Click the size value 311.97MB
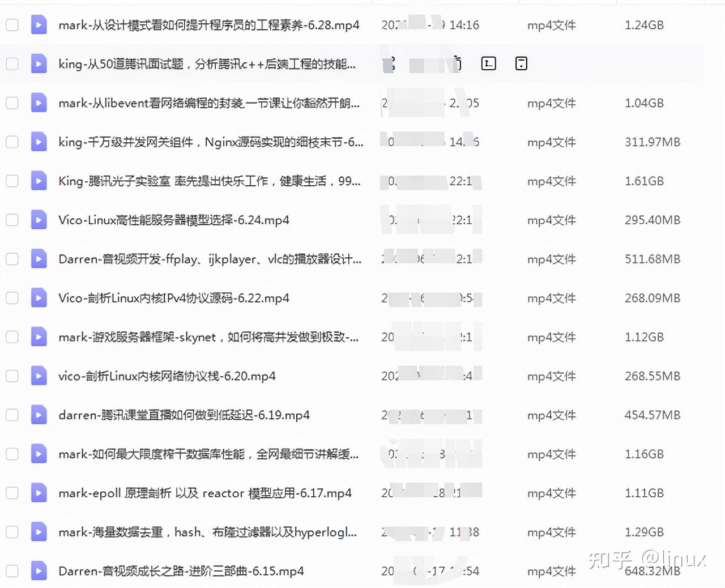Screen dimensions: 725x588 (652, 142)
